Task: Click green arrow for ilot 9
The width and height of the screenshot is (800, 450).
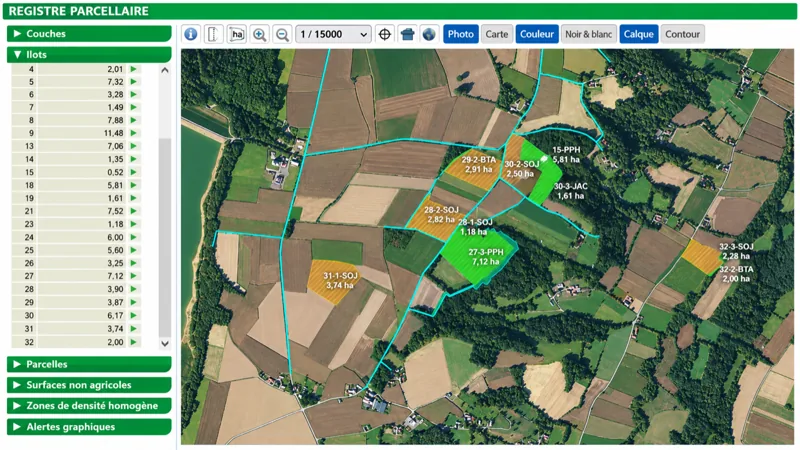Action: [134, 133]
